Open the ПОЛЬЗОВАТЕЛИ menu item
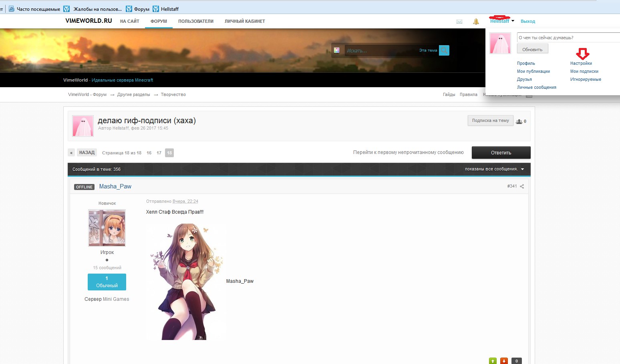Viewport: 620px width, 364px height. coord(196,21)
